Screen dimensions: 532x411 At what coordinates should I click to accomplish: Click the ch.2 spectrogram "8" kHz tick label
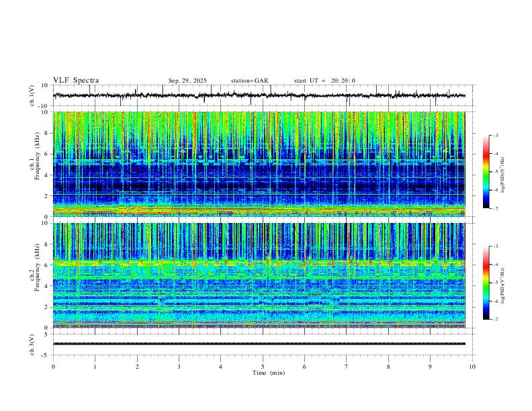[x=47, y=244]
